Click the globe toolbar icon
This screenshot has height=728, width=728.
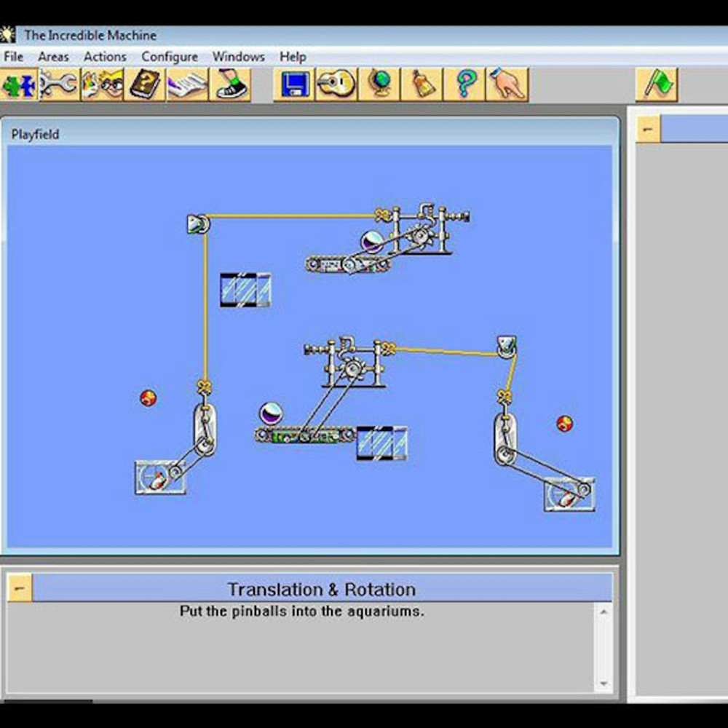pyautogui.click(x=379, y=84)
